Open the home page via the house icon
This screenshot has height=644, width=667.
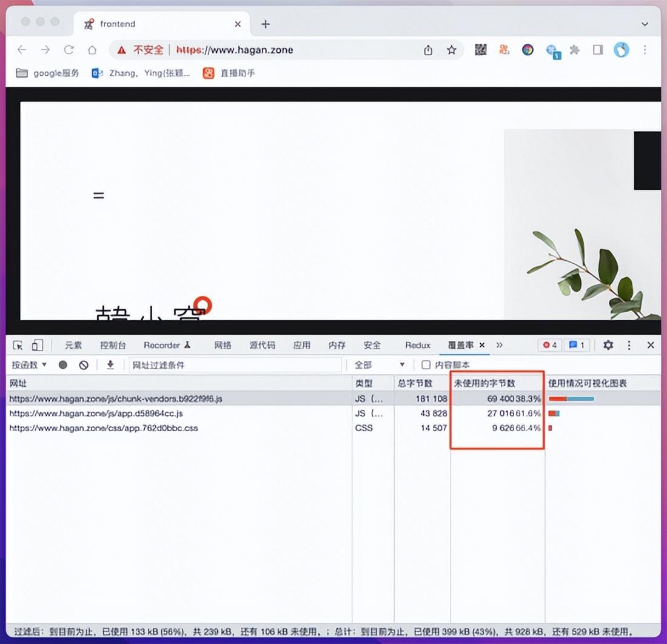(92, 50)
